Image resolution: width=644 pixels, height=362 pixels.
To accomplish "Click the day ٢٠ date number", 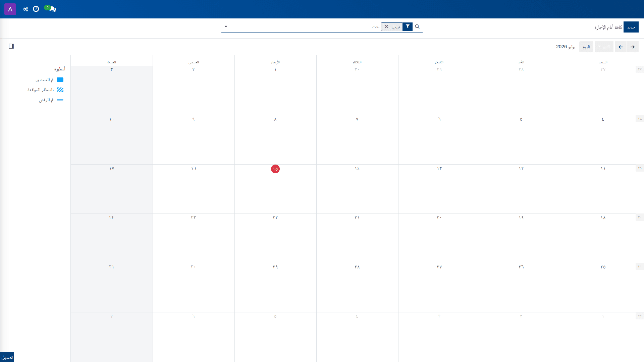I will [439, 218].
